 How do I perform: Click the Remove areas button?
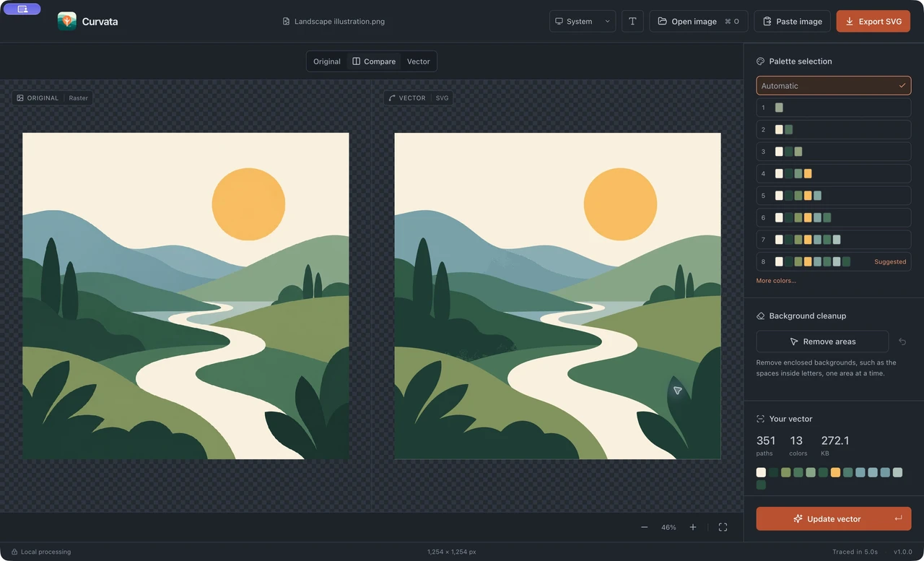[822, 342]
